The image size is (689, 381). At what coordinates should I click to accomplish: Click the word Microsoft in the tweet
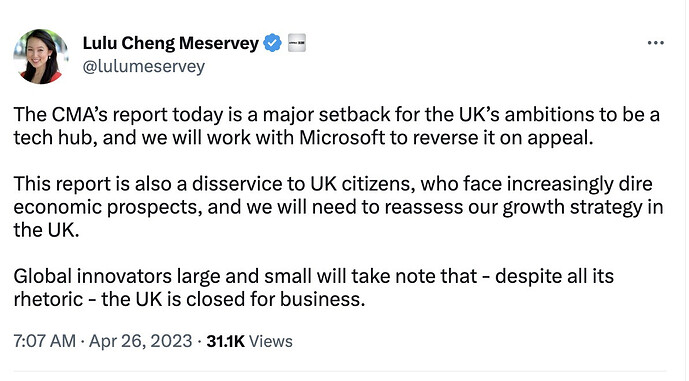[x=342, y=138]
